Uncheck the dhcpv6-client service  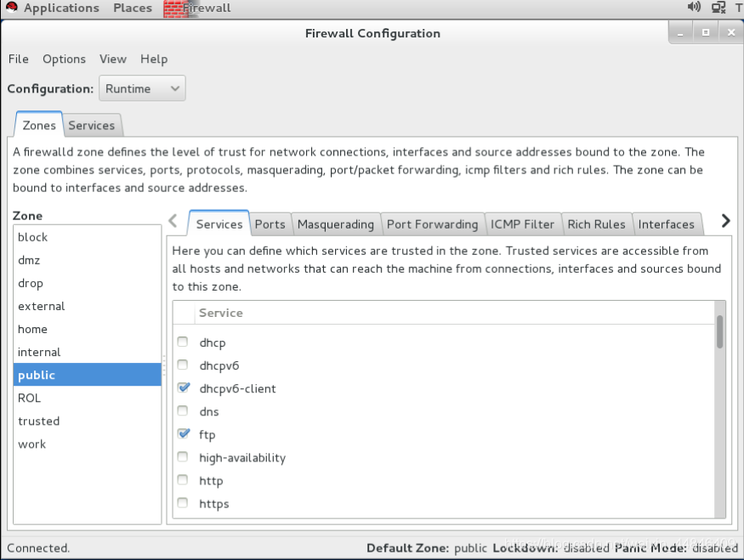pyautogui.click(x=183, y=387)
